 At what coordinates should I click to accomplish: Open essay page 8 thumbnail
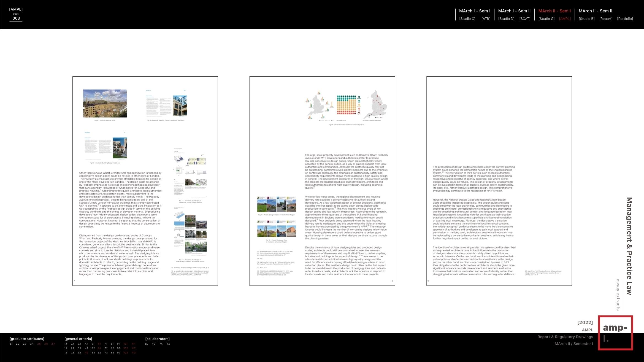322,181
